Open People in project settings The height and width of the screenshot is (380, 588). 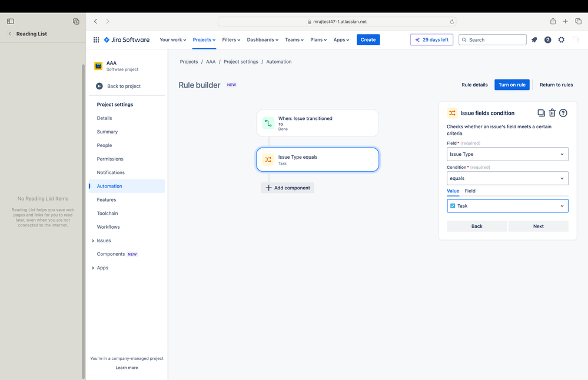click(104, 145)
